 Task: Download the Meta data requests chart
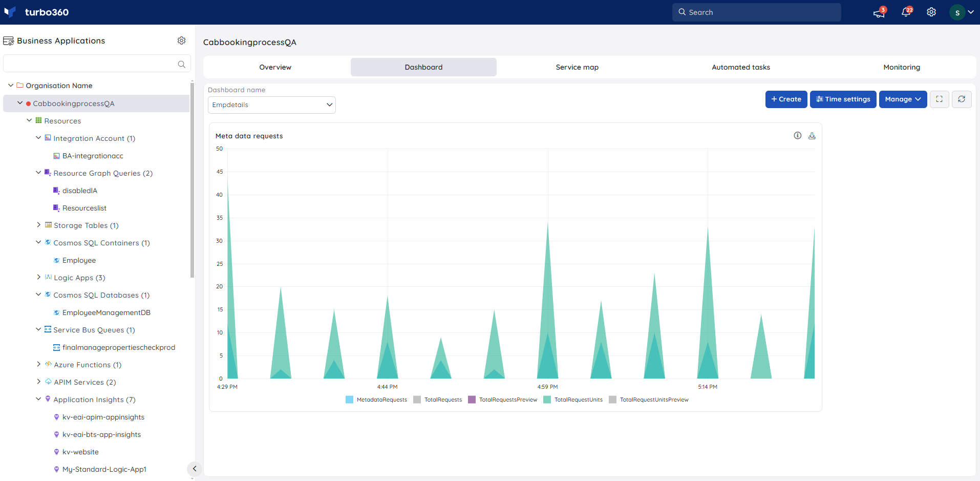click(x=812, y=136)
